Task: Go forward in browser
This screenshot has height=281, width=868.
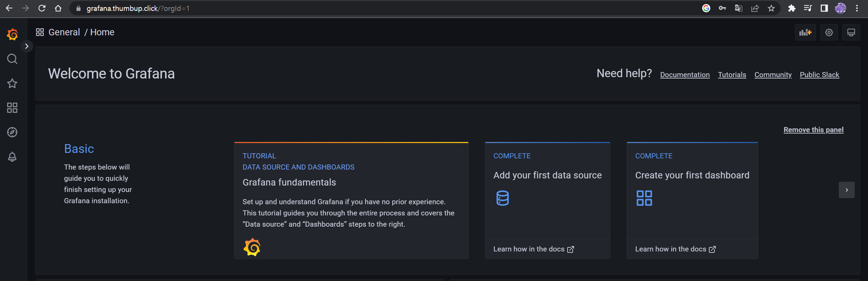Action: pyautogui.click(x=25, y=8)
